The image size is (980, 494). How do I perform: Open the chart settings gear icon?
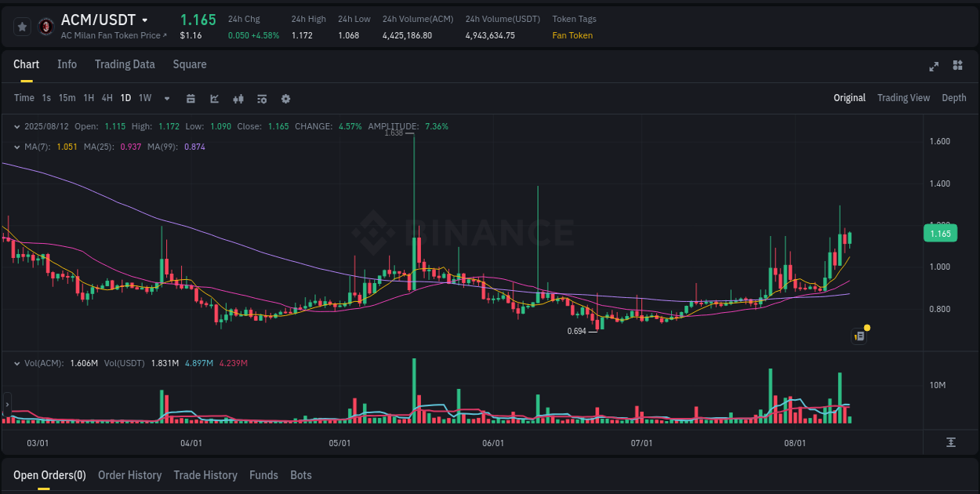(285, 99)
